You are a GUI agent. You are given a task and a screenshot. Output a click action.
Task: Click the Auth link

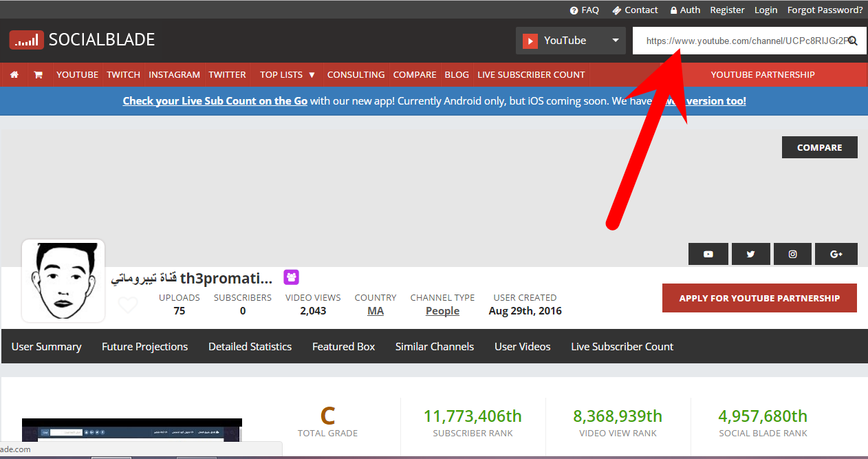coord(686,10)
